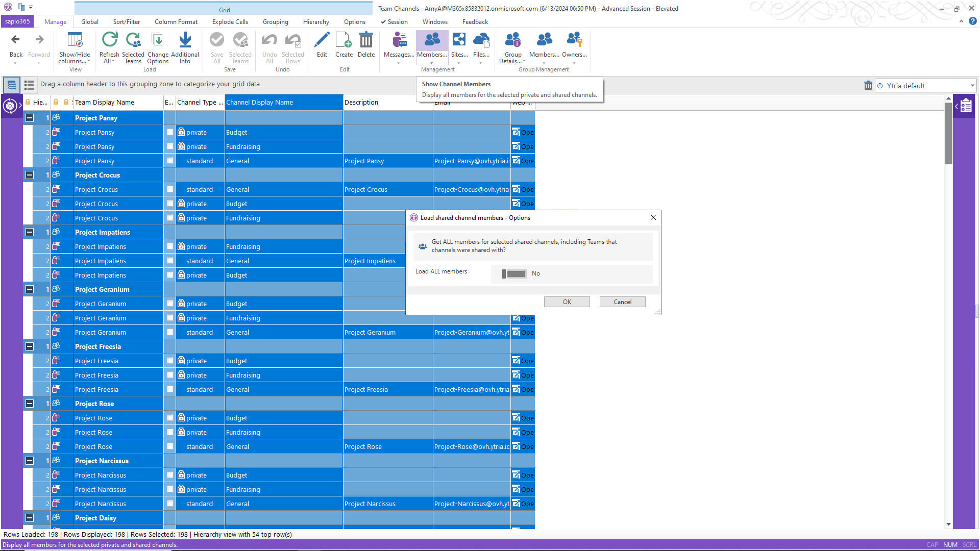Click scroll down arrow of the grid
This screenshot has width=980, height=551.
pos(948,524)
